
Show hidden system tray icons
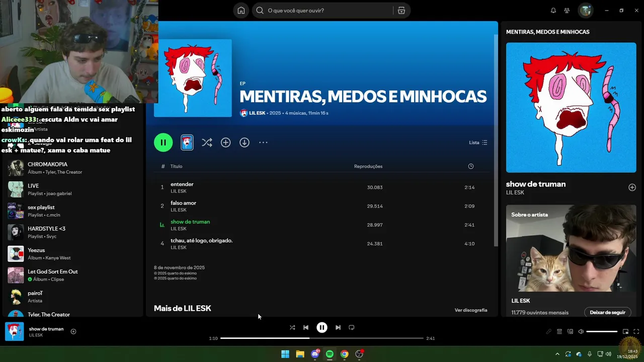(x=557, y=354)
